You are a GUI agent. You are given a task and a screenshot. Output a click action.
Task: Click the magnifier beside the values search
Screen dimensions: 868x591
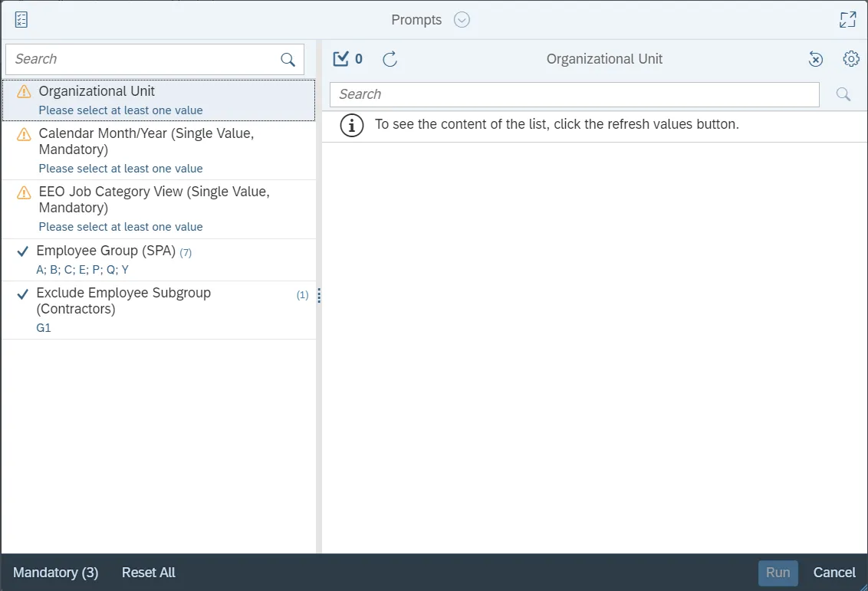point(843,94)
